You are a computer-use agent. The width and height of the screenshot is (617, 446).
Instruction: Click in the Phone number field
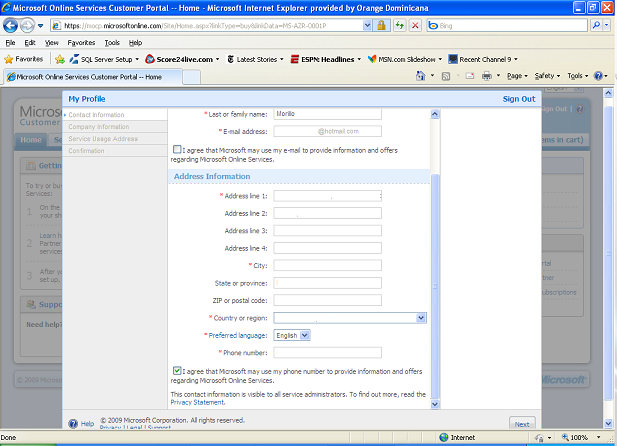click(x=327, y=353)
